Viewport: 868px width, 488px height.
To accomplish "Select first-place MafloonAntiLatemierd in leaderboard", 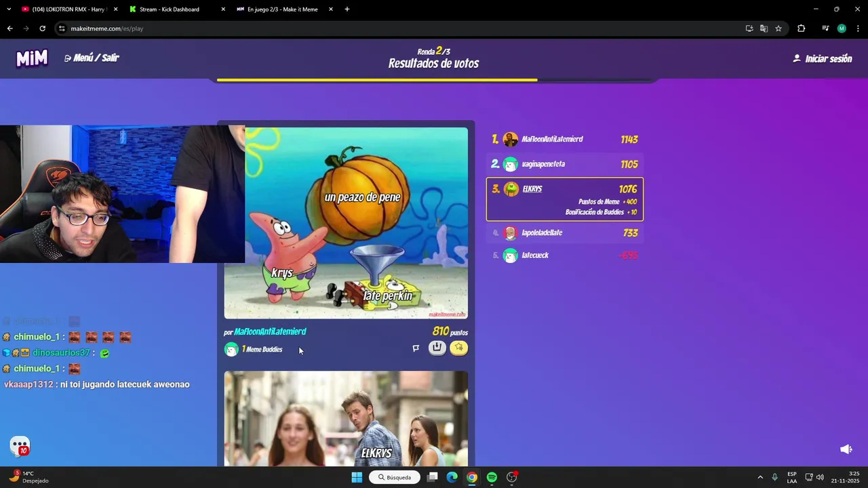I will tap(565, 139).
